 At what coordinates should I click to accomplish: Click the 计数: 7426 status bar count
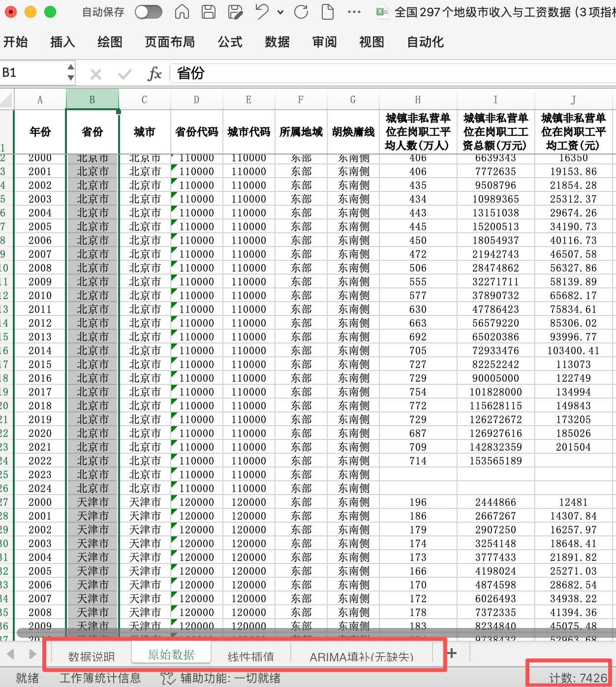click(578, 678)
